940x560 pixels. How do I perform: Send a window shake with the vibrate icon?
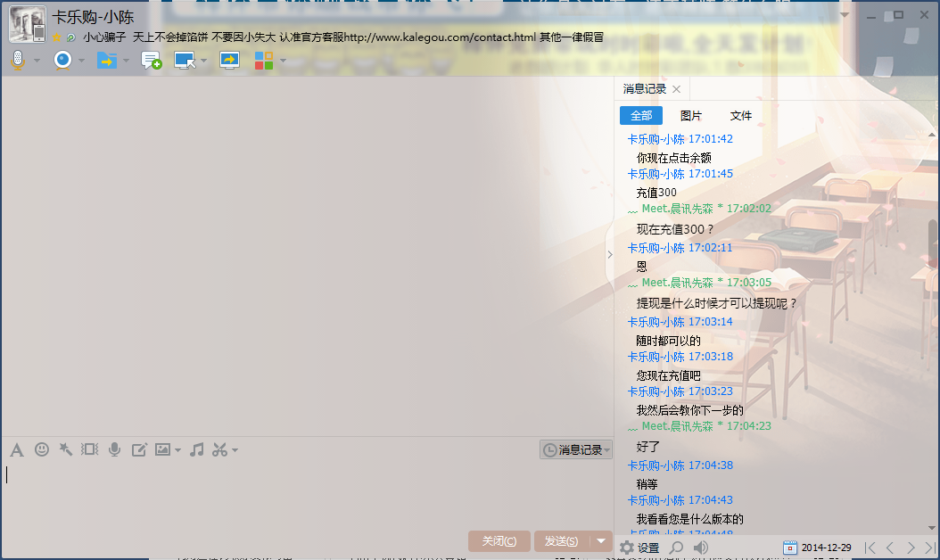[89, 449]
